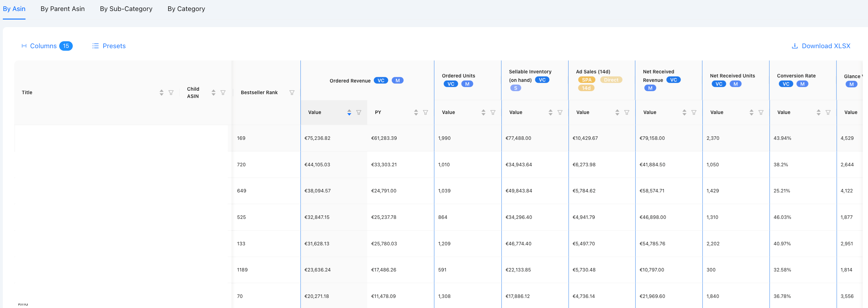Viewport: 868px width, 308px height.
Task: Click PY value €24,791.00
Action: [x=384, y=191]
